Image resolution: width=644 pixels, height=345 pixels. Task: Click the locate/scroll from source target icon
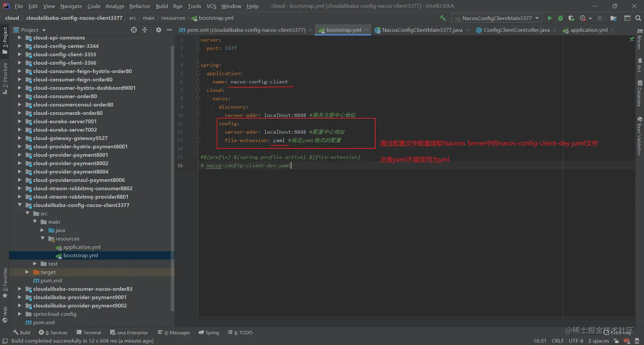[134, 30]
